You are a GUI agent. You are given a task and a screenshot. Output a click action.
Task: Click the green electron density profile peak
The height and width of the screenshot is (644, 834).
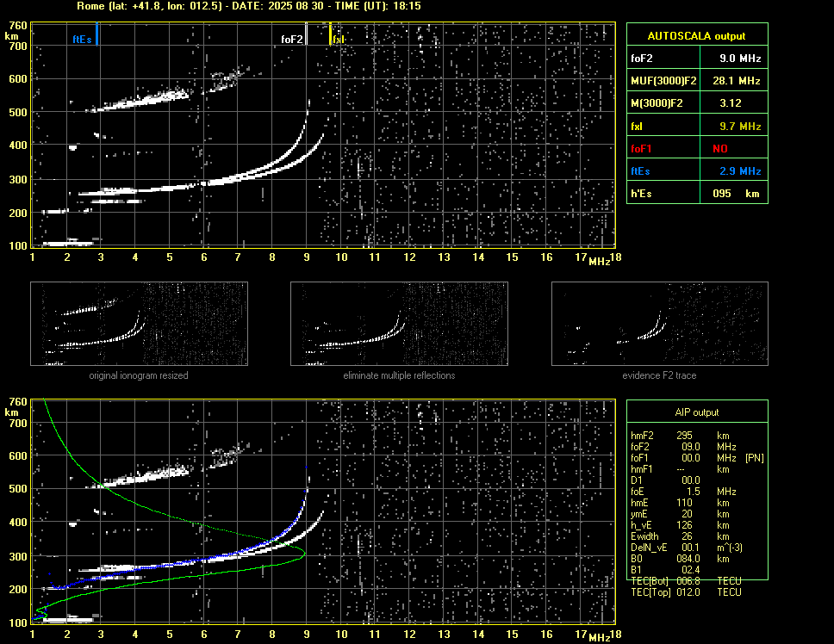[x=304, y=553]
